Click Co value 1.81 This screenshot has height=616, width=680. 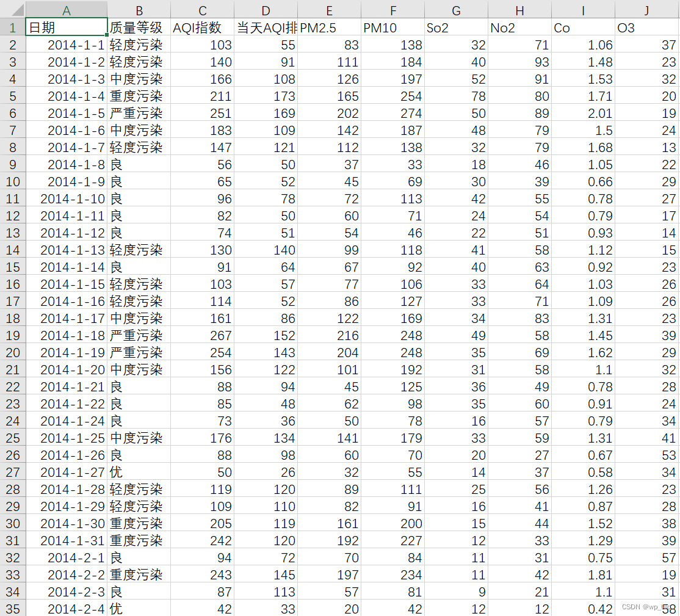point(583,574)
